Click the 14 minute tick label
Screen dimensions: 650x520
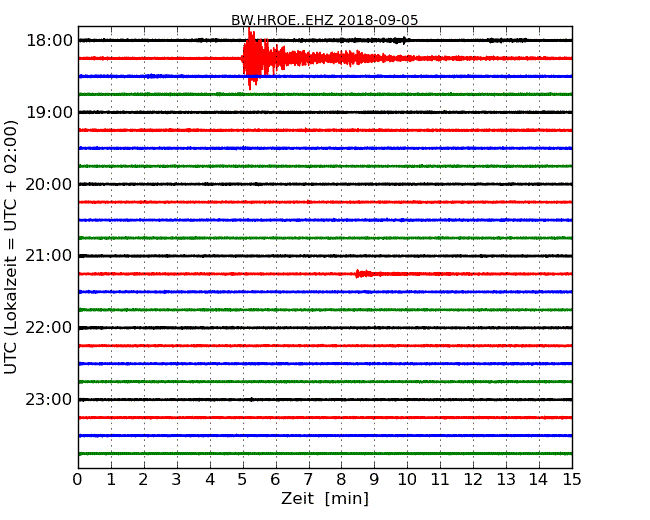coord(539,480)
